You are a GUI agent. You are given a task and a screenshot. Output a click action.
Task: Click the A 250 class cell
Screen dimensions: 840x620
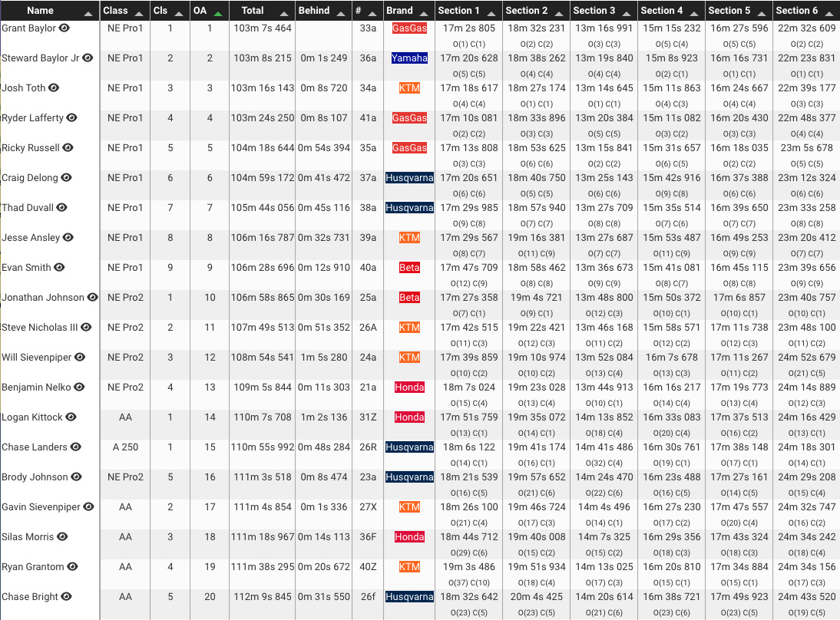pos(125,447)
